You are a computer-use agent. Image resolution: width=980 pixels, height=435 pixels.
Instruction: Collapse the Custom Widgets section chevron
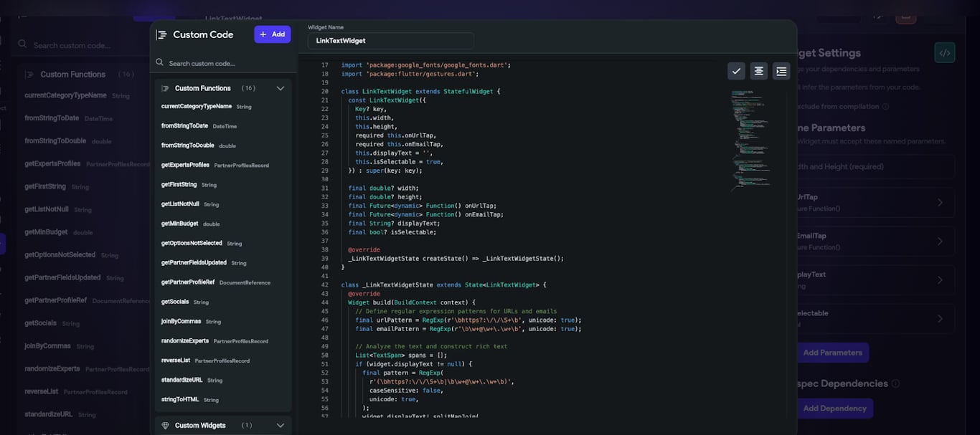coord(281,426)
